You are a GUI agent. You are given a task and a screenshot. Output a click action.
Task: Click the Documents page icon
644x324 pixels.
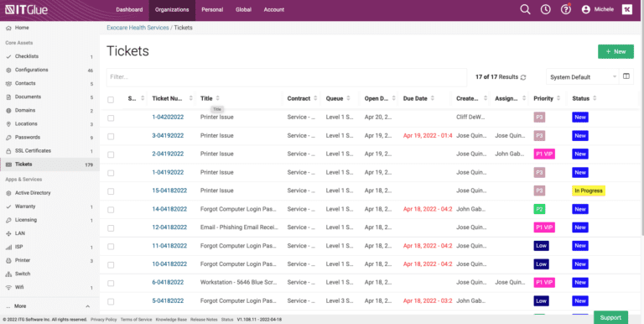coord(8,97)
